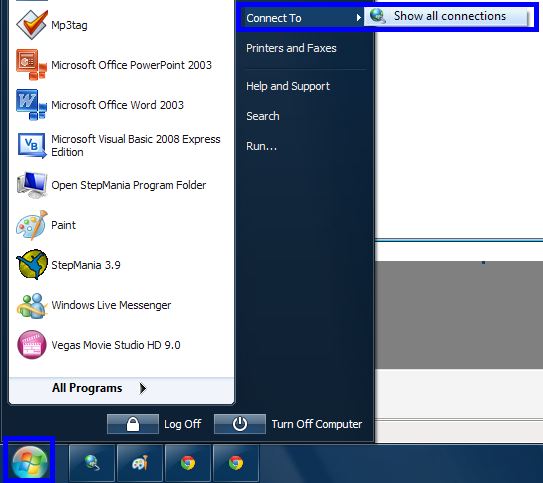Open Microsoft Office Word 2003 icon
This screenshot has height=483, width=543.
pyautogui.click(x=32, y=105)
